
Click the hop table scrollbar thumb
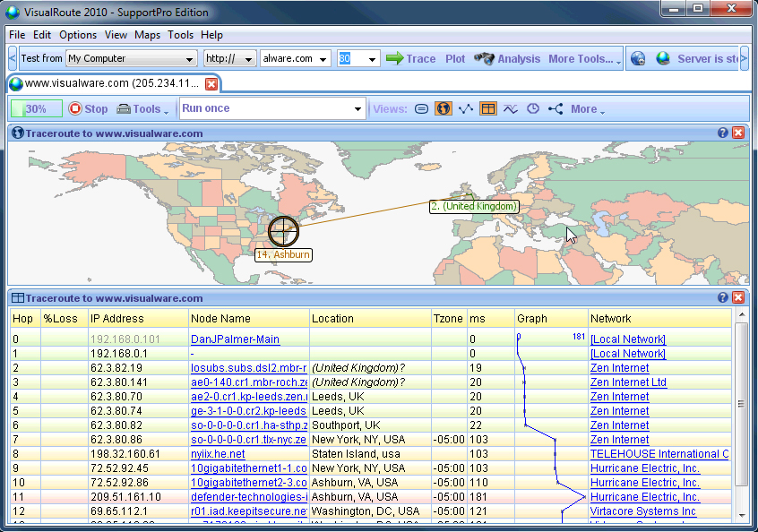pyautogui.click(x=742, y=404)
